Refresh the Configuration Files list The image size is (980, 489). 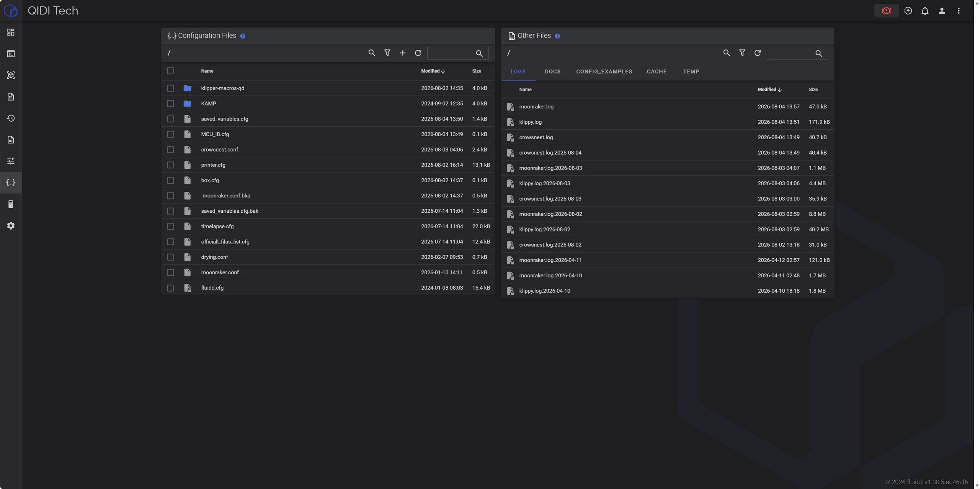418,53
